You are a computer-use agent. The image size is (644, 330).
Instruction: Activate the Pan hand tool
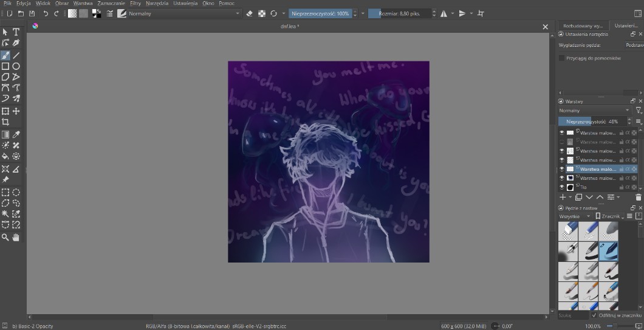click(16, 237)
